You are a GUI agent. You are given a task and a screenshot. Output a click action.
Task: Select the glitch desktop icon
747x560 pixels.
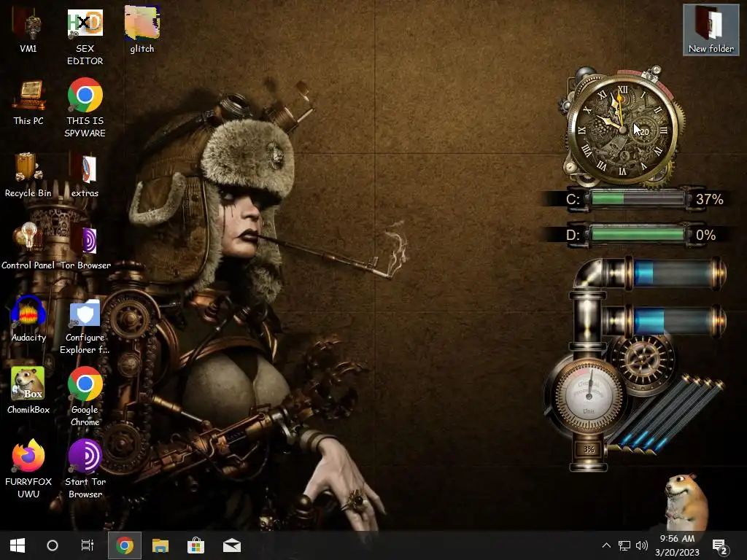tap(142, 29)
